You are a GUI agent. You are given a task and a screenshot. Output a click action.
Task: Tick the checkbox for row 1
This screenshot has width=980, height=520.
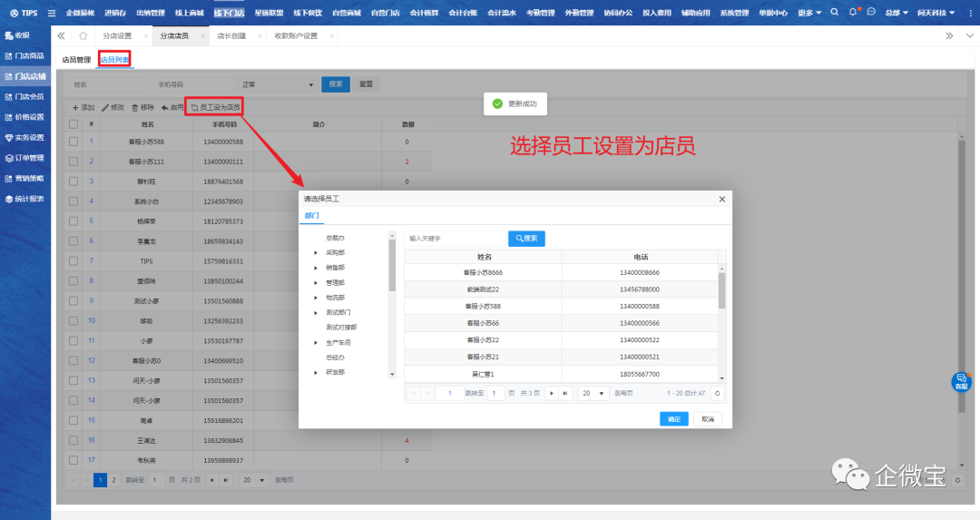tap(73, 142)
